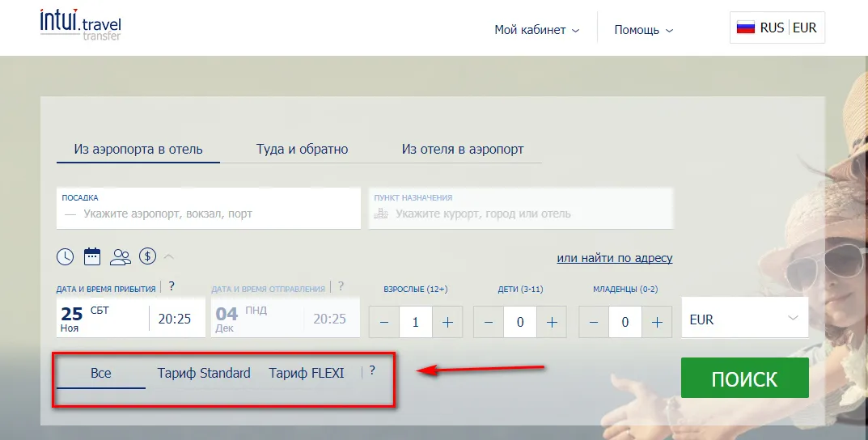
Task: Decrease the Дети count with minus
Action: click(489, 322)
